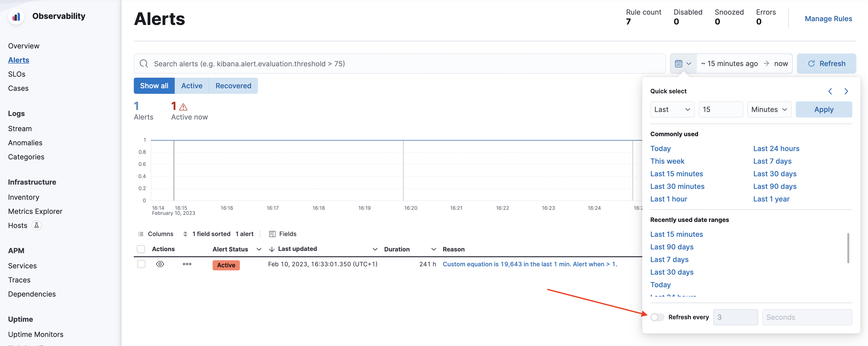The width and height of the screenshot is (868, 346).
Task: Click the Apply button in Quick select
Action: [824, 109]
